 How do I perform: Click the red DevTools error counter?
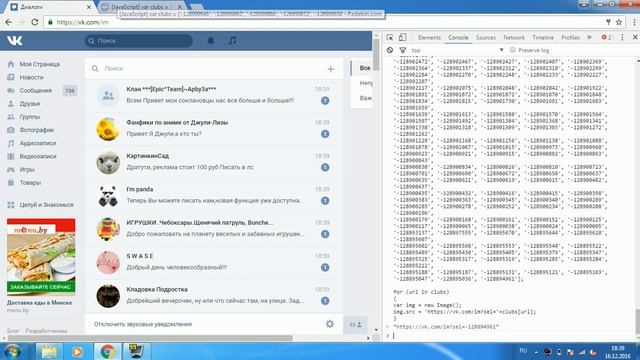tap(607, 38)
